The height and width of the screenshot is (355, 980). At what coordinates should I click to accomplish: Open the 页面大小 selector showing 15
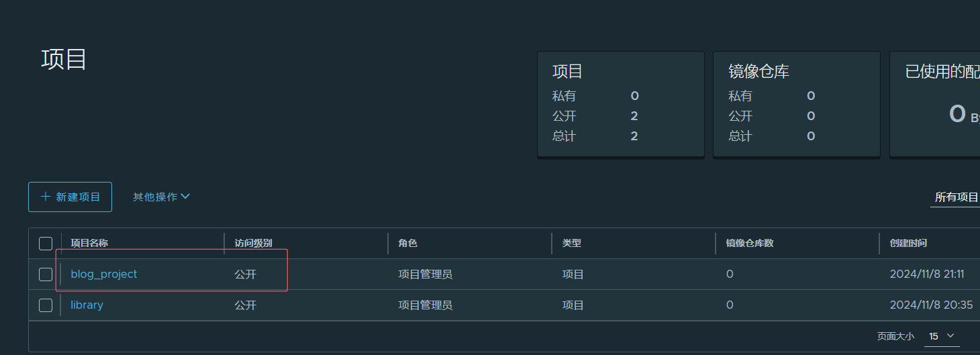tap(941, 336)
